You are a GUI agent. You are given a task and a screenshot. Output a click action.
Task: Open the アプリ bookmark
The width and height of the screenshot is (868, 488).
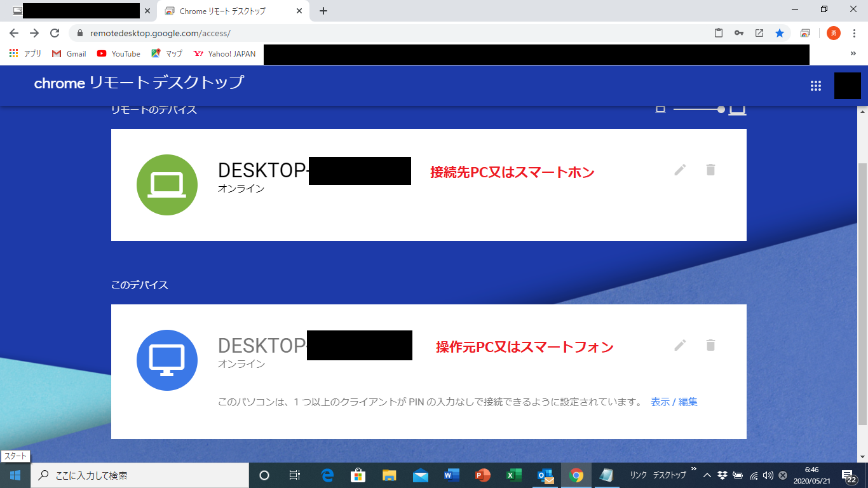pyautogui.click(x=25, y=54)
